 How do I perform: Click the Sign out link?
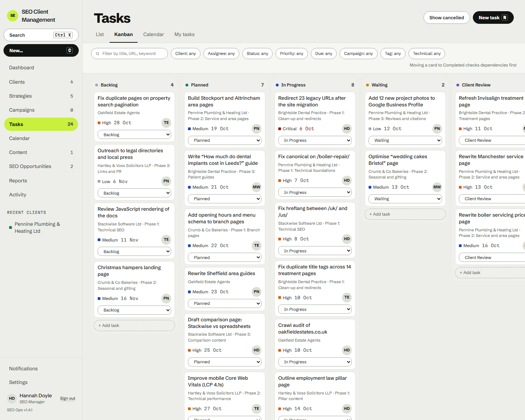click(x=68, y=398)
